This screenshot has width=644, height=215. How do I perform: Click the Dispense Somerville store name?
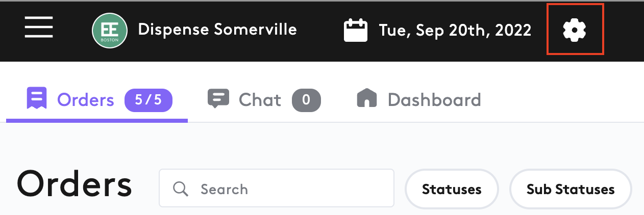217,30
